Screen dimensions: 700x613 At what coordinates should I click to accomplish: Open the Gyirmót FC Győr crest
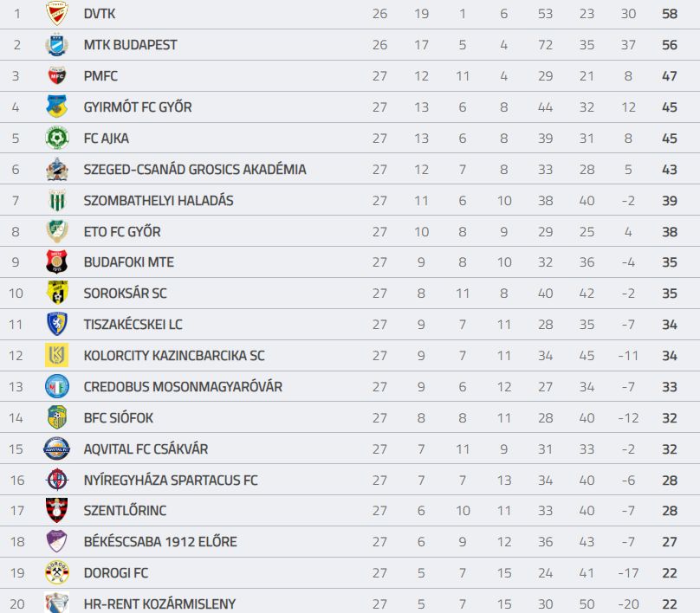pyautogui.click(x=56, y=106)
